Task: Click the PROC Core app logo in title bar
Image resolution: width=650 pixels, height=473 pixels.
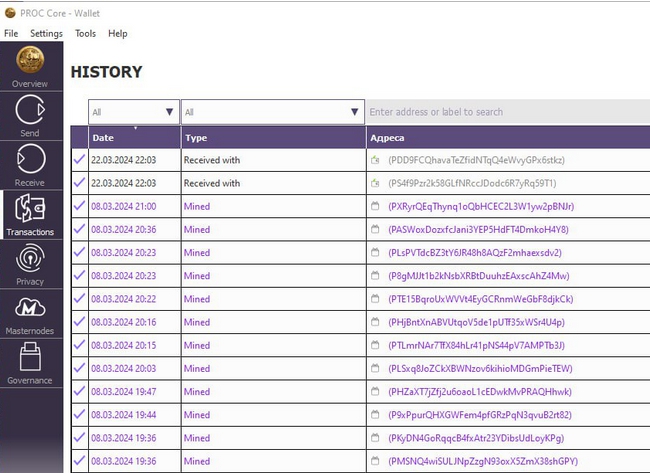Action: click(10, 13)
